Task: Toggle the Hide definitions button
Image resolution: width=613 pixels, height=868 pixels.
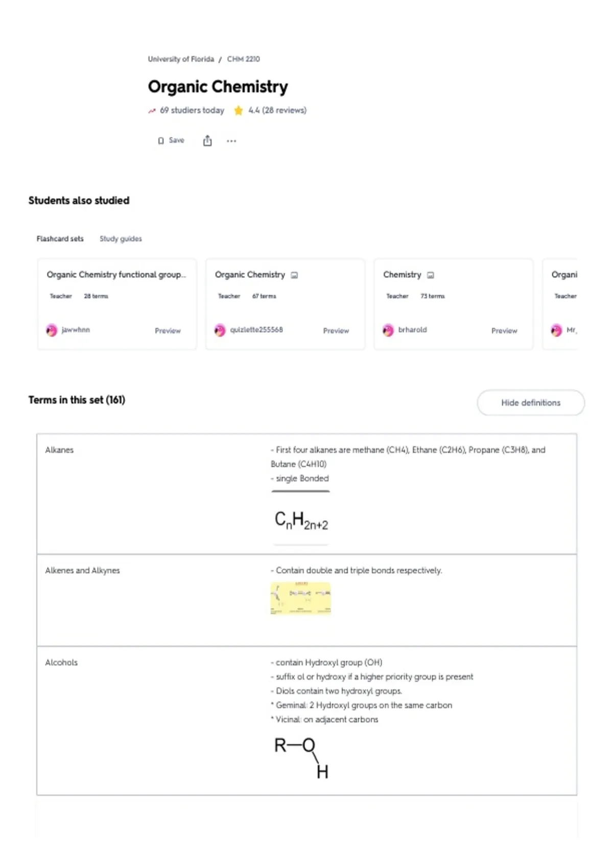Action: coord(531,403)
